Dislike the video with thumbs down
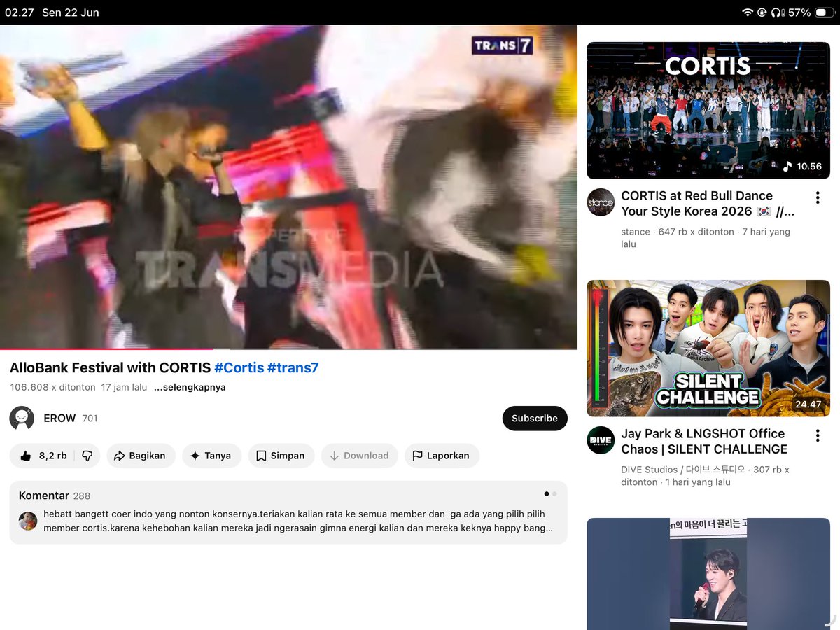840x630 pixels. [x=87, y=456]
